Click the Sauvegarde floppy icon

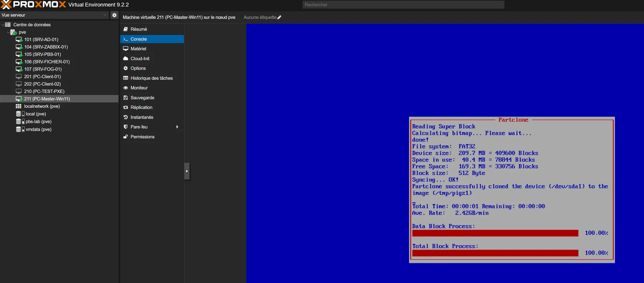126,97
